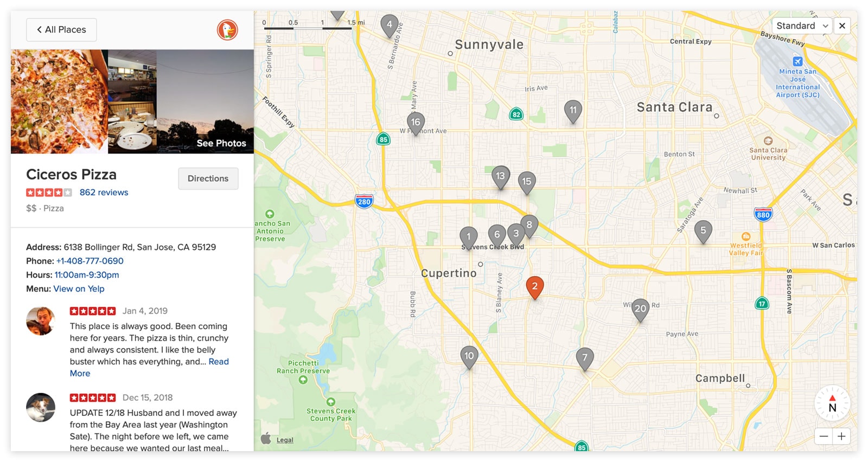Click the Directions button for Ciceros Pizza
This screenshot has width=868, height=462.
(x=208, y=178)
